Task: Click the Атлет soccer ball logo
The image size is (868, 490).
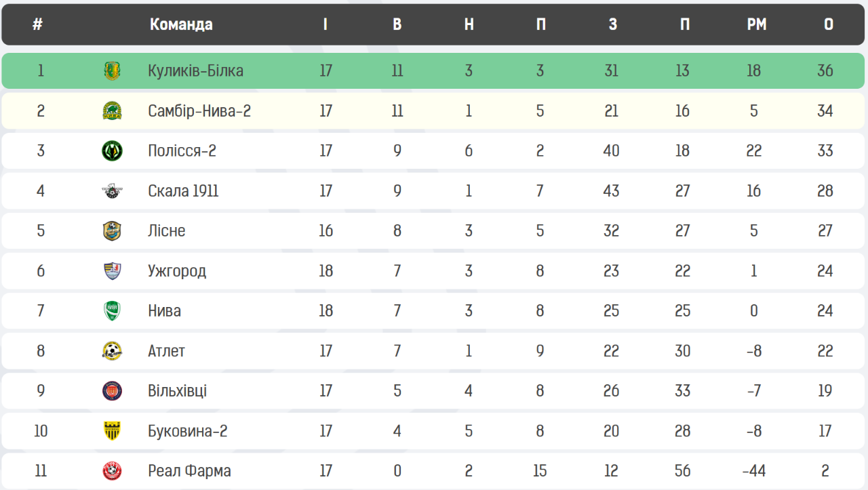Action: click(x=112, y=350)
